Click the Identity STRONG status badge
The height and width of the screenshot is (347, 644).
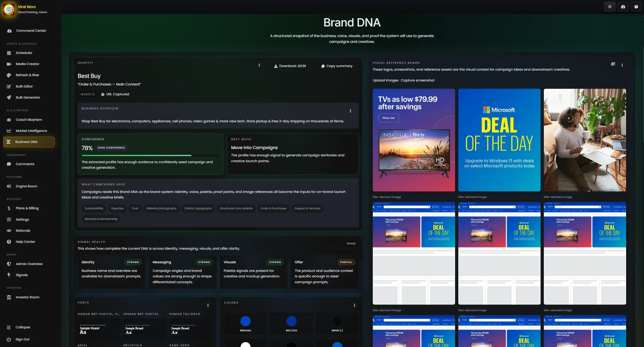tap(133, 262)
